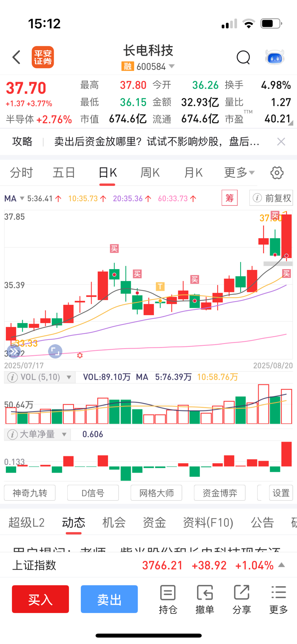Select the 资金博弈 indicator

coord(220,493)
